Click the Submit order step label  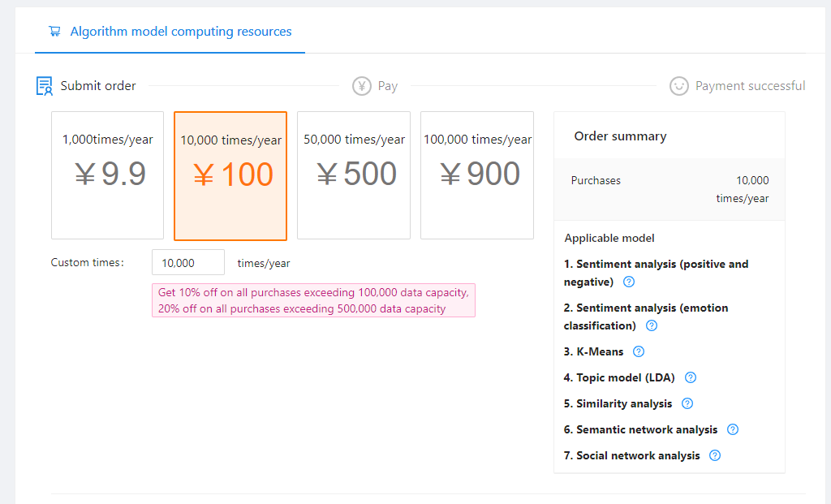[98, 86]
